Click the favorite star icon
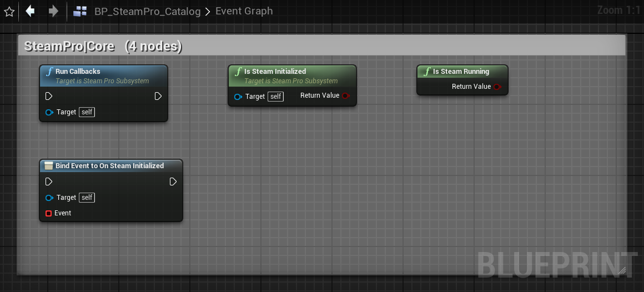 click(x=9, y=12)
